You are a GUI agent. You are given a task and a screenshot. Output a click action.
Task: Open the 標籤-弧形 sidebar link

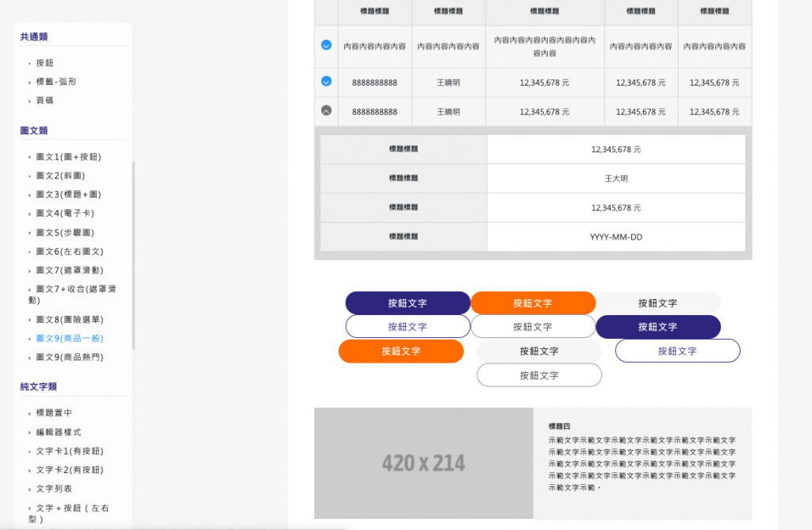tap(56, 82)
